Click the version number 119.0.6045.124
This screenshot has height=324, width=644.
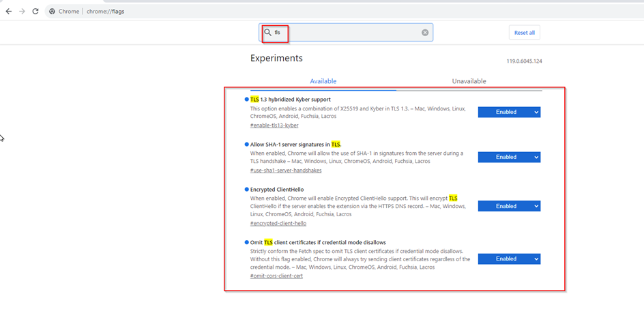[524, 61]
